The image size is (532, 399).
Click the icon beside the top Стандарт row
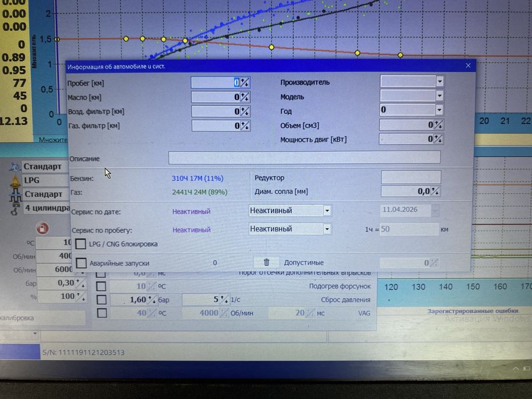coord(15,166)
